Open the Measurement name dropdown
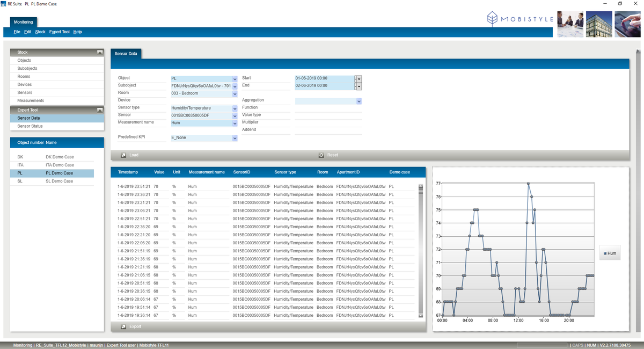 (235, 123)
